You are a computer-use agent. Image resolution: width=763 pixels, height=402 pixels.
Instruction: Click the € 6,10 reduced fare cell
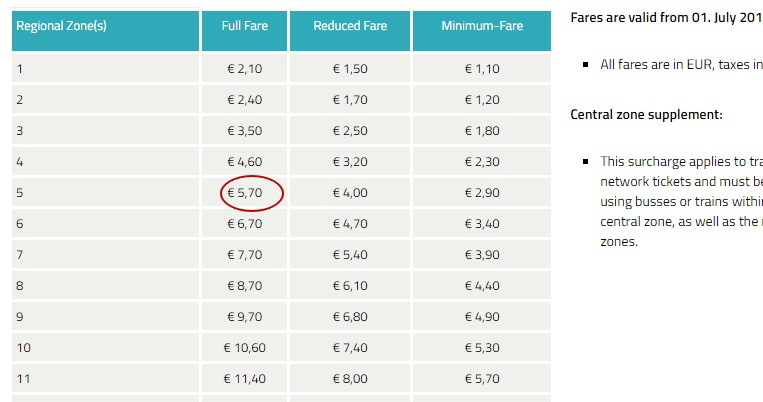click(350, 286)
